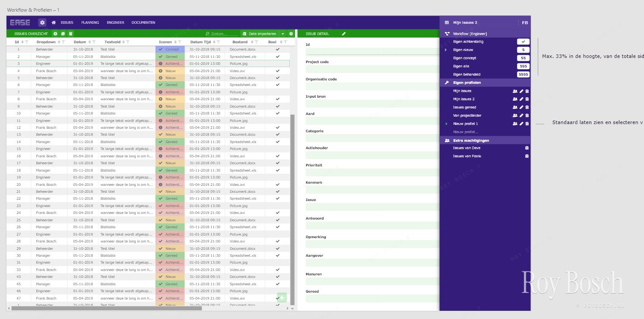Click the Data importeren button
644x319 pixels.
[x=260, y=34]
